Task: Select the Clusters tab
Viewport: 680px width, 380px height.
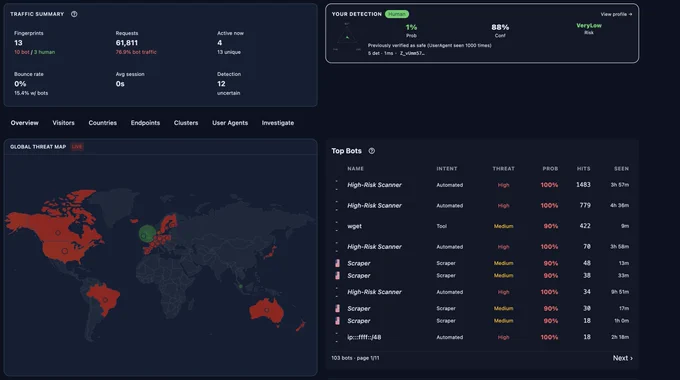Action: [x=186, y=123]
